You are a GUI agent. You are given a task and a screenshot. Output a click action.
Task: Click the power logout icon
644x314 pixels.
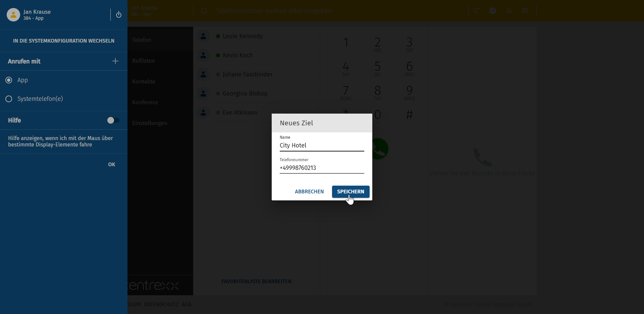click(118, 15)
